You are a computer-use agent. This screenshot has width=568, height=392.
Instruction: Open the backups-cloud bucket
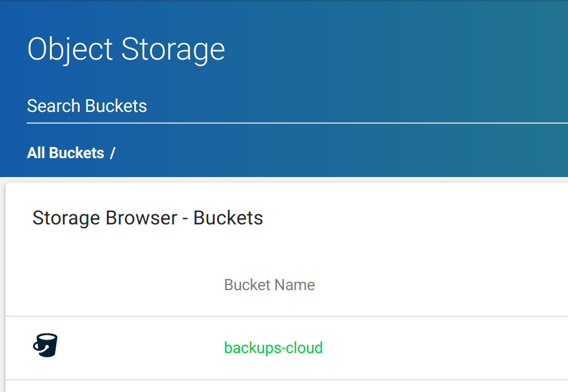click(x=273, y=348)
